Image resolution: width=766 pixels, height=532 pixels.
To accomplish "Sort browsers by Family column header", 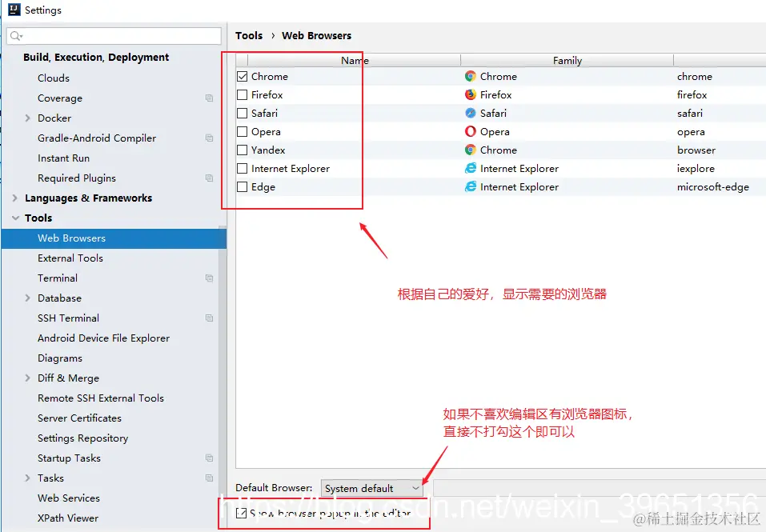I will (x=567, y=60).
